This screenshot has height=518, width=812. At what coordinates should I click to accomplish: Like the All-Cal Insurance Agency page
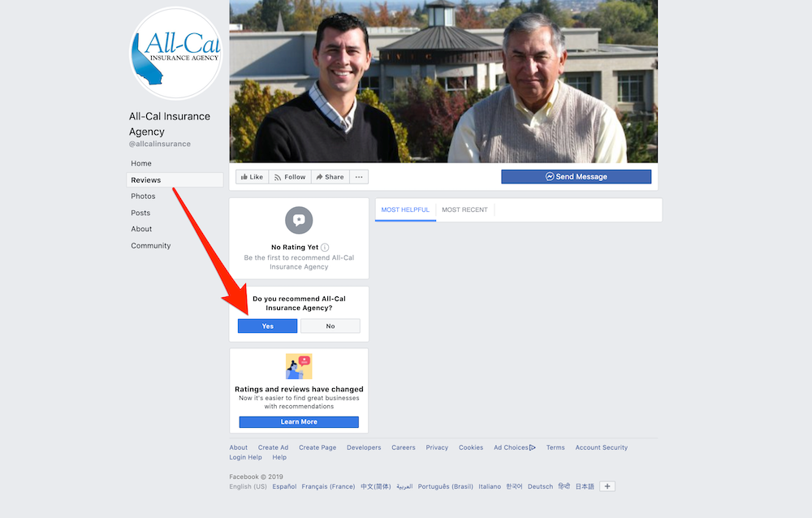253,177
